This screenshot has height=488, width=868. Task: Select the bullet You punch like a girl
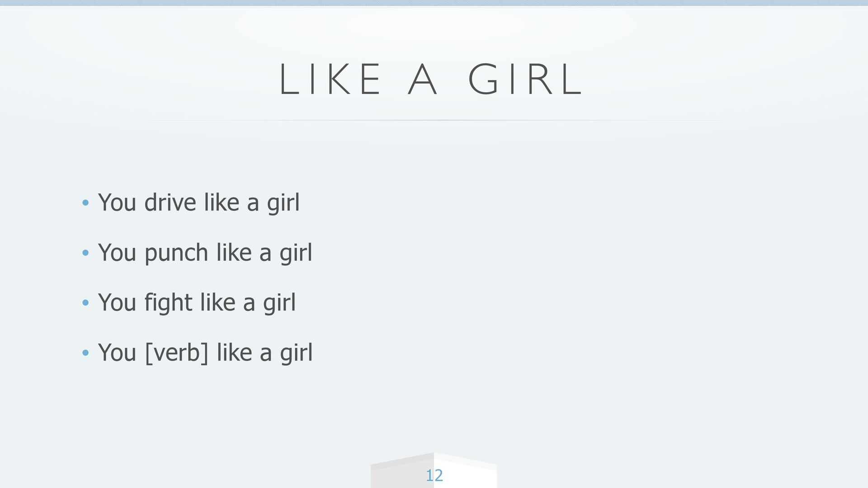[205, 252]
